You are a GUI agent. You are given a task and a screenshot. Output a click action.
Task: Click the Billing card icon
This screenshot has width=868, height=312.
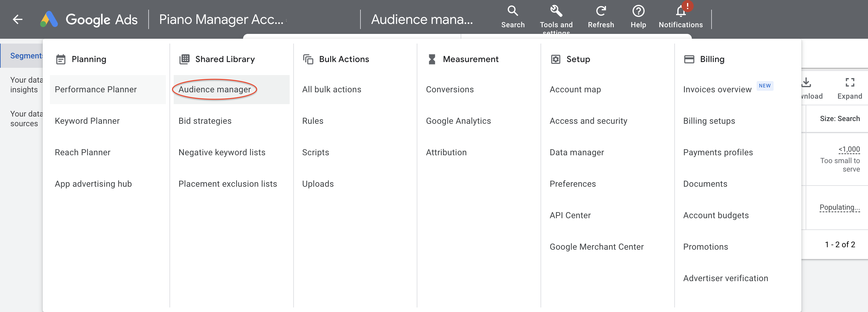click(x=689, y=59)
